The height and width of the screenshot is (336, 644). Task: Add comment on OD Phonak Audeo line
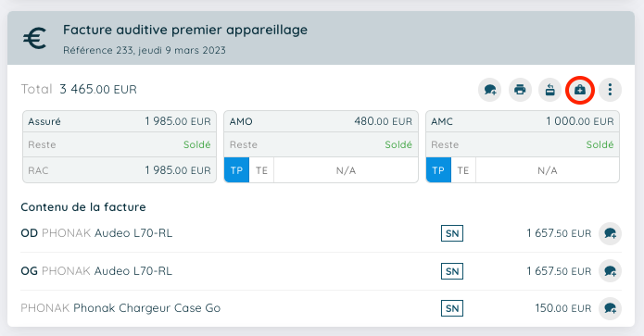coord(610,233)
